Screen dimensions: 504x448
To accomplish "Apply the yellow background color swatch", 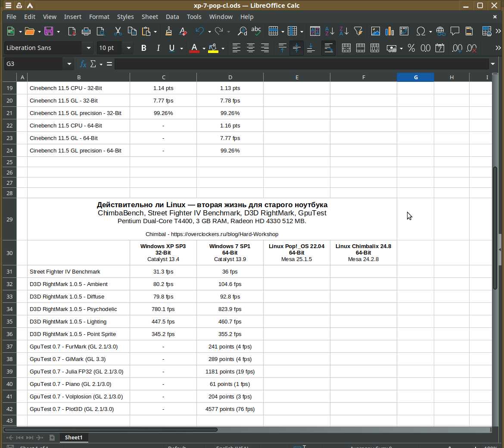I will coord(213,48).
